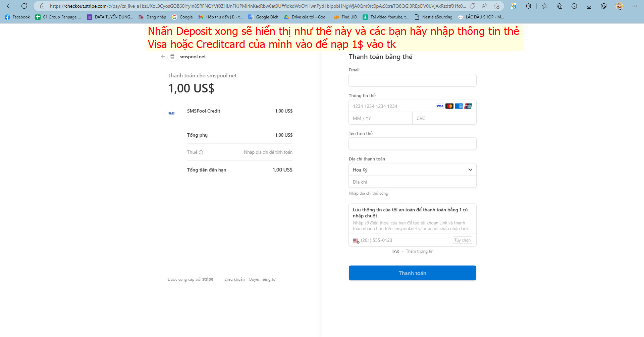Click the CVC input field
The width and height of the screenshot is (644, 337).
coord(444,118)
